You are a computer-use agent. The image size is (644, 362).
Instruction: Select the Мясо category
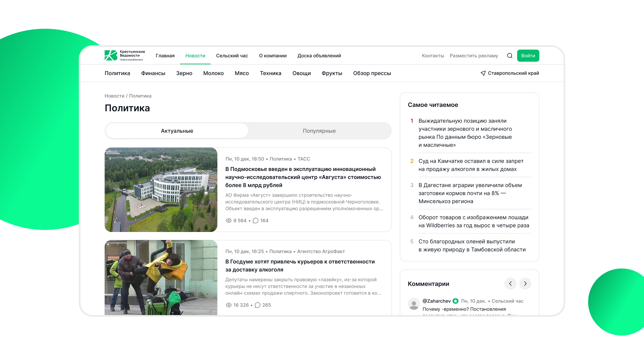pos(242,73)
